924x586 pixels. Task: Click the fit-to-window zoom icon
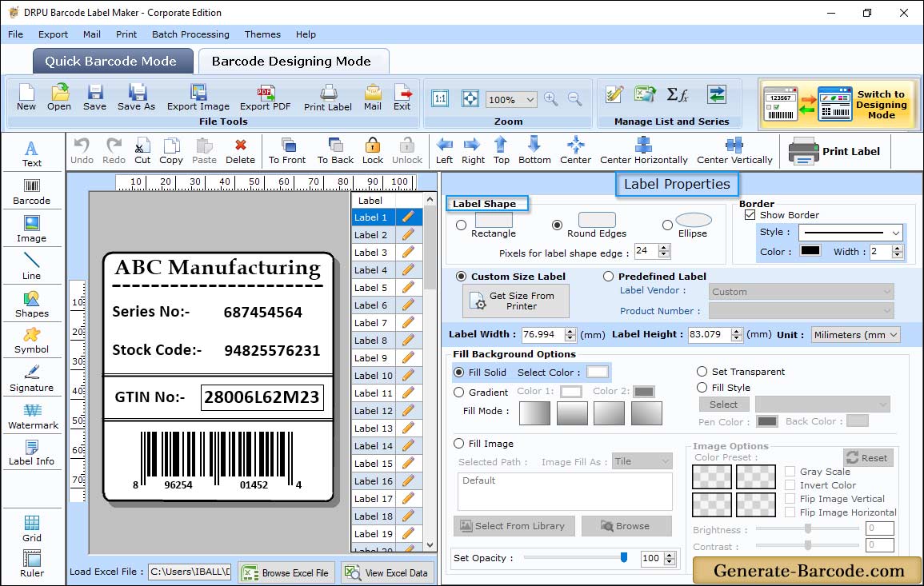[x=470, y=98]
